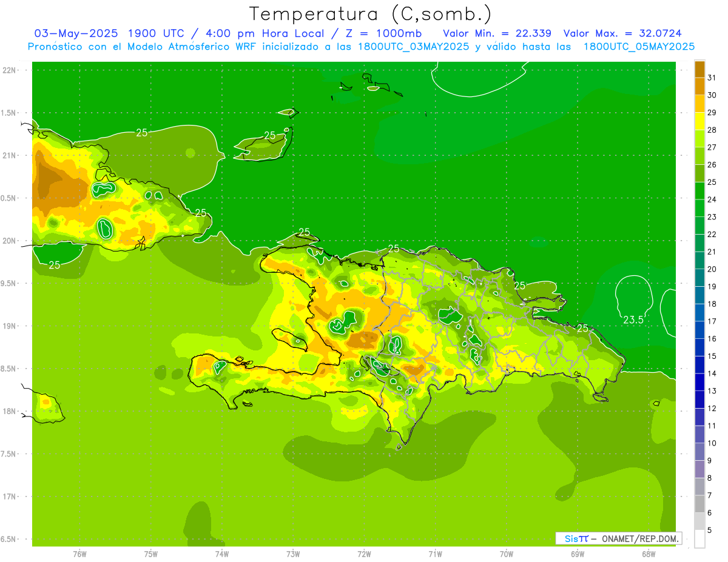728x562 pixels.
Task: Click the "1800UTC_05MAY2025" valid-until time
Action: (x=639, y=47)
